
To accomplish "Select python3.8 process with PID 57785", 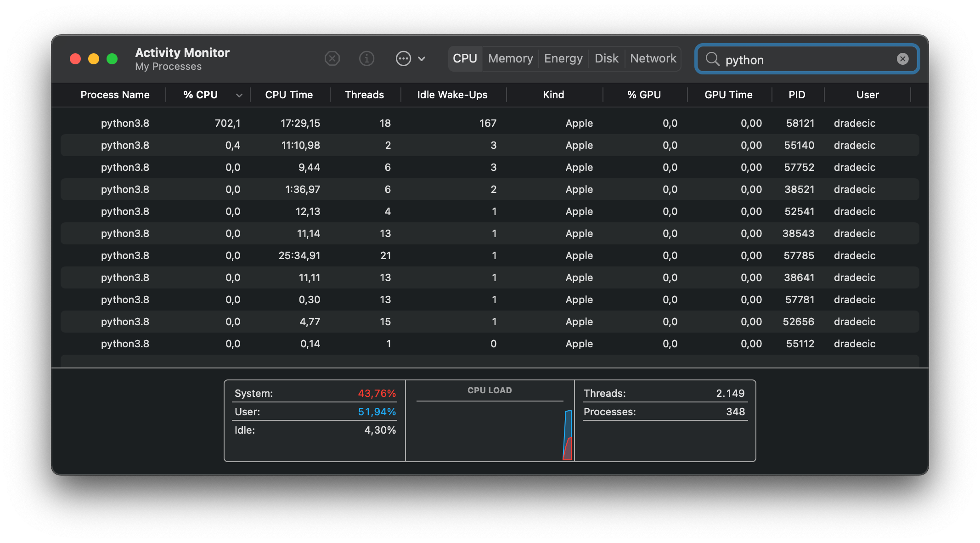I will 490,255.
